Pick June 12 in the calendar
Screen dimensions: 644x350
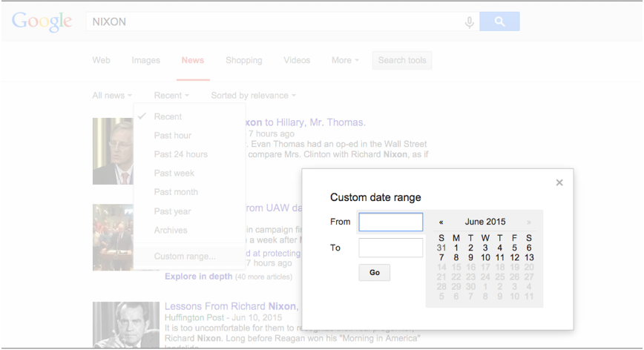point(515,257)
